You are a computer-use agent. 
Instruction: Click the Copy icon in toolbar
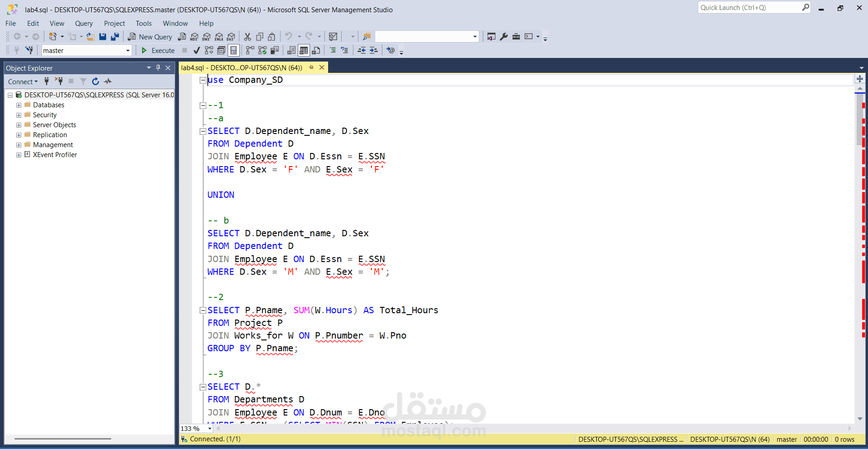[260, 37]
